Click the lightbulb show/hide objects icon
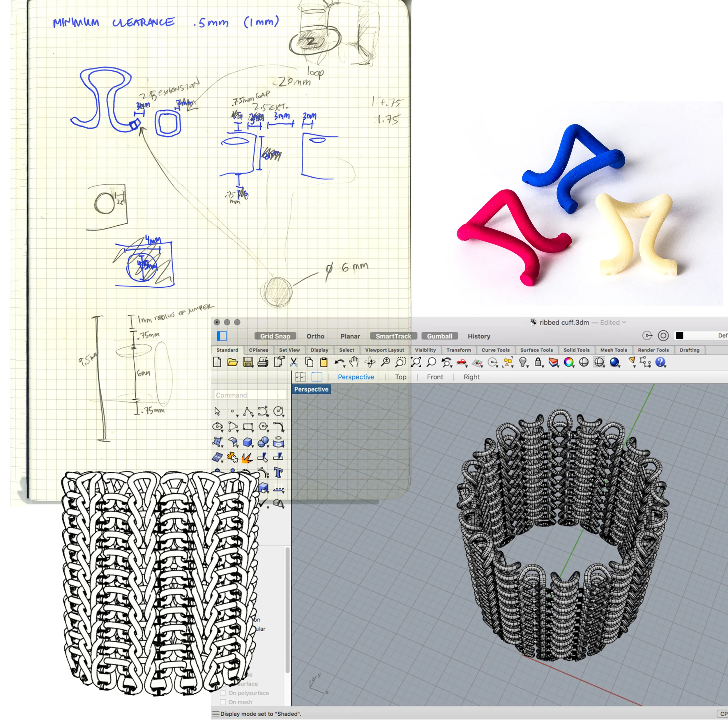Image resolution: width=728 pixels, height=728 pixels. [523, 363]
